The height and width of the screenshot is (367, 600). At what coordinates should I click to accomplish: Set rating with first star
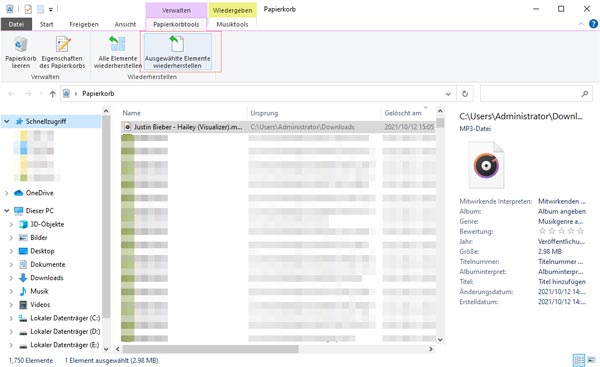click(542, 231)
